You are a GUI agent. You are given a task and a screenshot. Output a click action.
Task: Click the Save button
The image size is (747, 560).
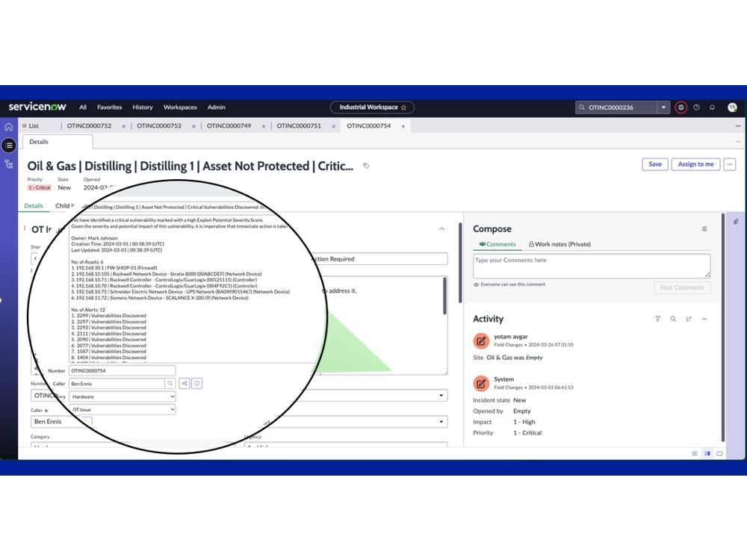click(x=654, y=164)
